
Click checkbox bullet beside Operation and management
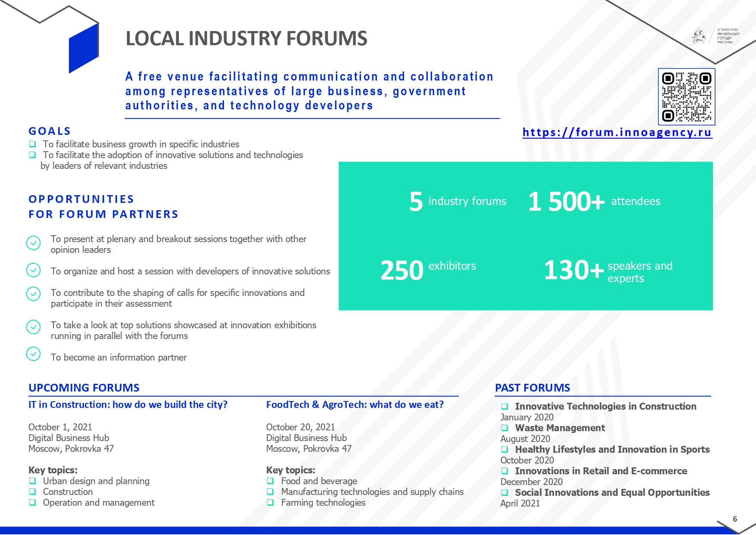32,502
